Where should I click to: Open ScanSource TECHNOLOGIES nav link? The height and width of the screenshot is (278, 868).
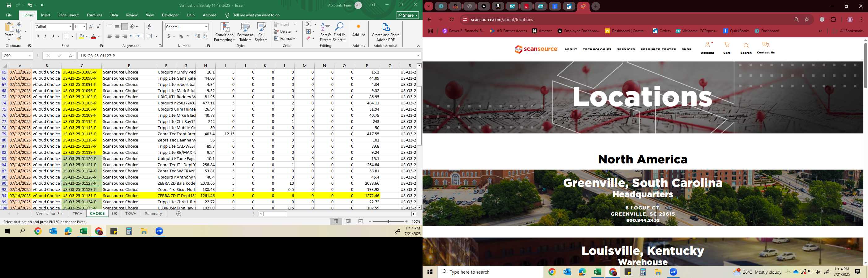pyautogui.click(x=597, y=49)
